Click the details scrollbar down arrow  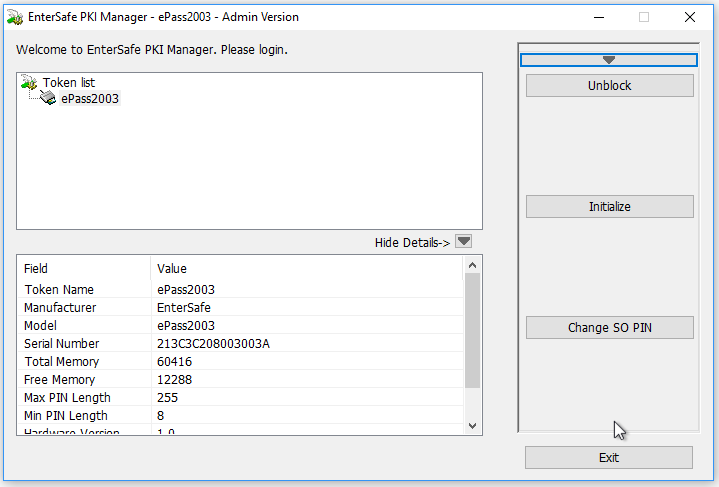pyautogui.click(x=472, y=426)
